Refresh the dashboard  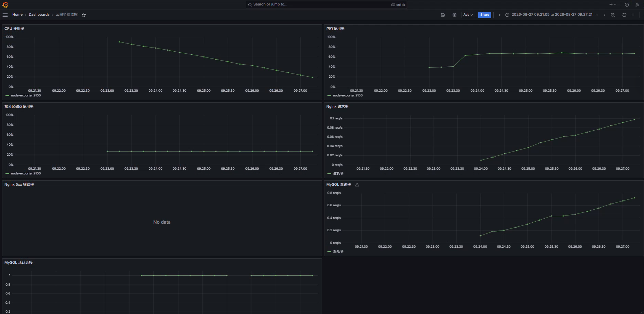tap(624, 15)
